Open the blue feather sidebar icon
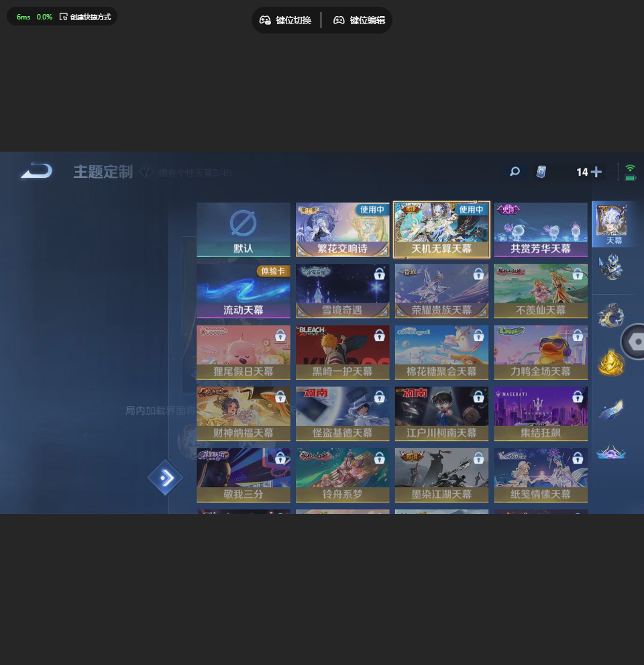This screenshot has width=644, height=665. pos(611,408)
